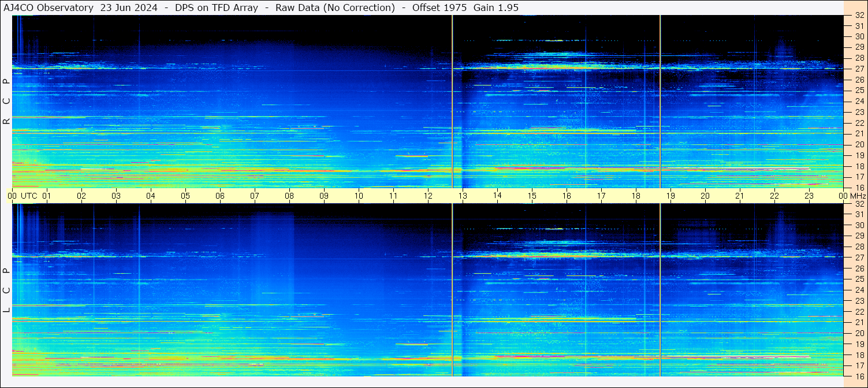
Task: Click the 23 hour label on time axis
Action: tap(809, 196)
